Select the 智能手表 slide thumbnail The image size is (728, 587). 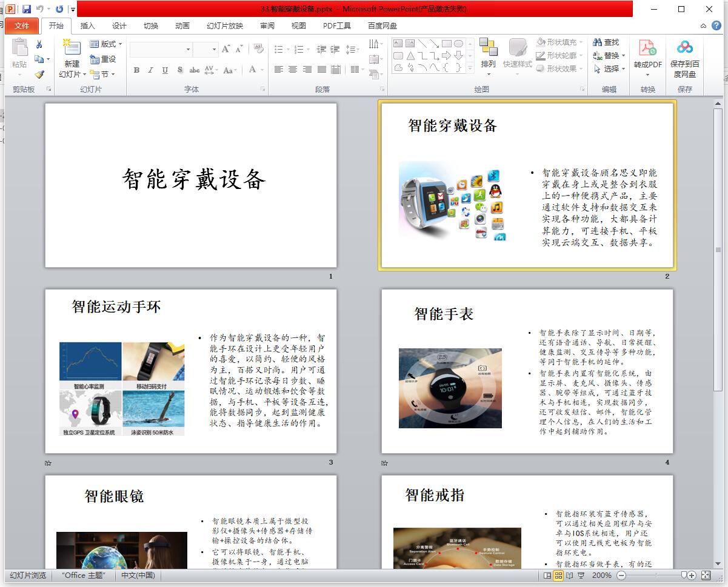click(x=527, y=371)
